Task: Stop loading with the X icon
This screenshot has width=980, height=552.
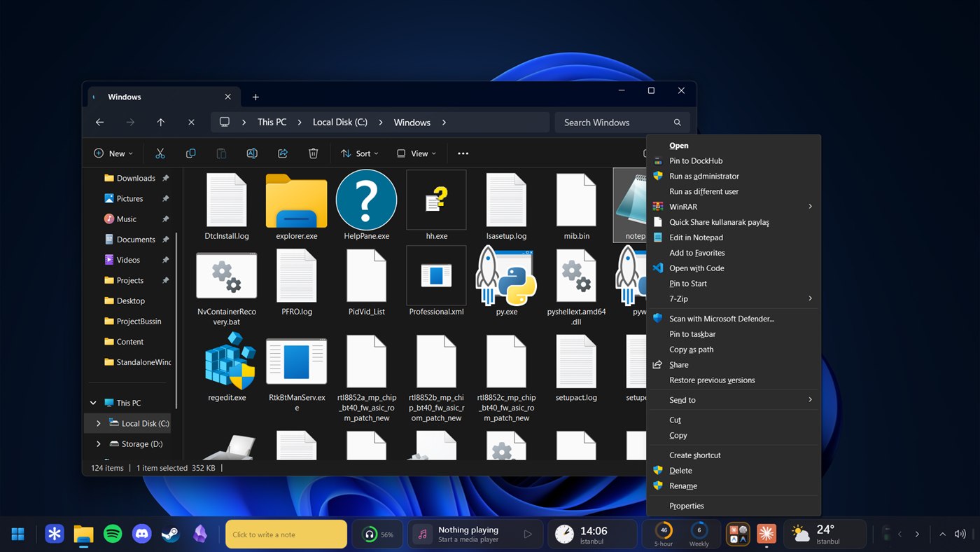Action: [191, 122]
